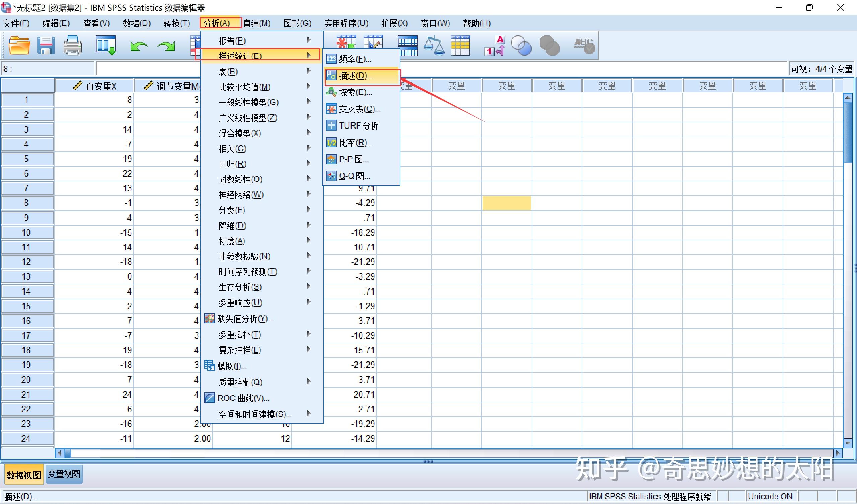The height and width of the screenshot is (504, 857).
Task: Expand the 质量控制(Q) submenu
Action: (x=262, y=382)
